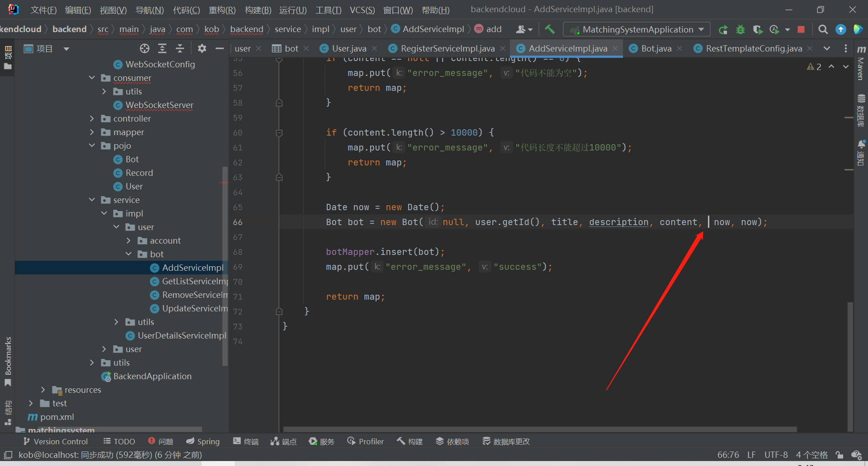This screenshot has height=466, width=868.
Task: Open Version Control tool window
Action: 55,442
